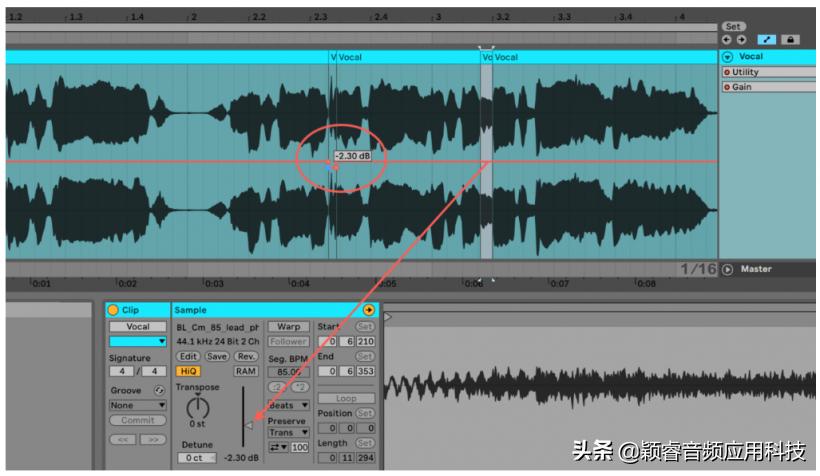Image resolution: width=820 pixels, height=476 pixels.
Task: Click the Length 294 value field
Action: (x=365, y=458)
